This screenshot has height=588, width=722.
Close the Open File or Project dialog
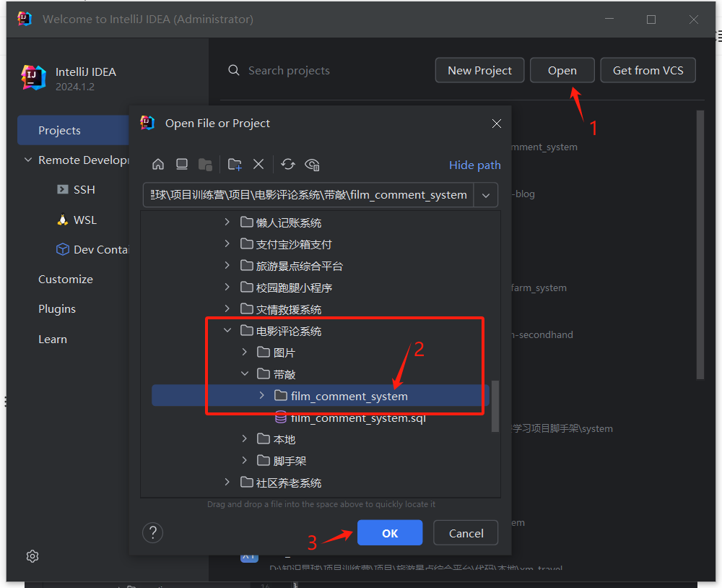[497, 124]
